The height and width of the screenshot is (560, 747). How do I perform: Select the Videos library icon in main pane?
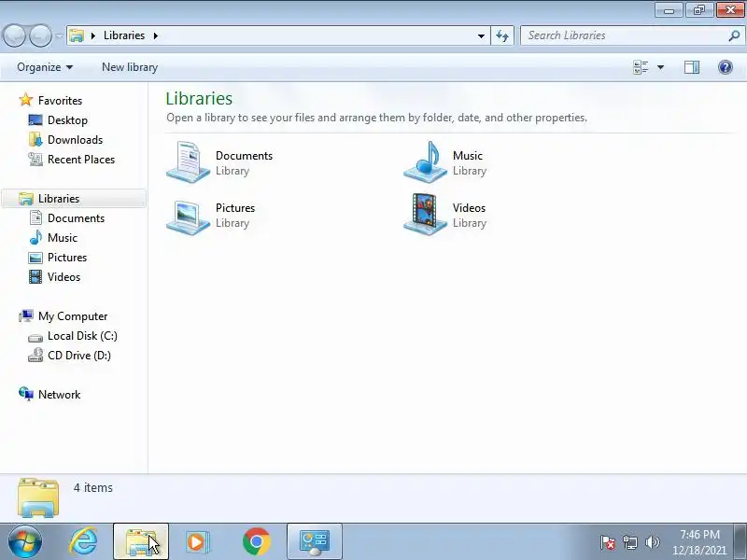point(425,215)
